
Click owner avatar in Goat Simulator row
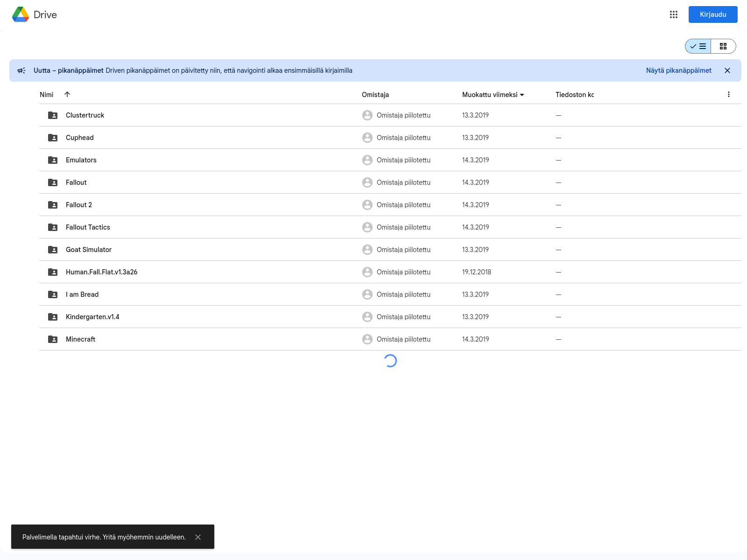point(367,250)
